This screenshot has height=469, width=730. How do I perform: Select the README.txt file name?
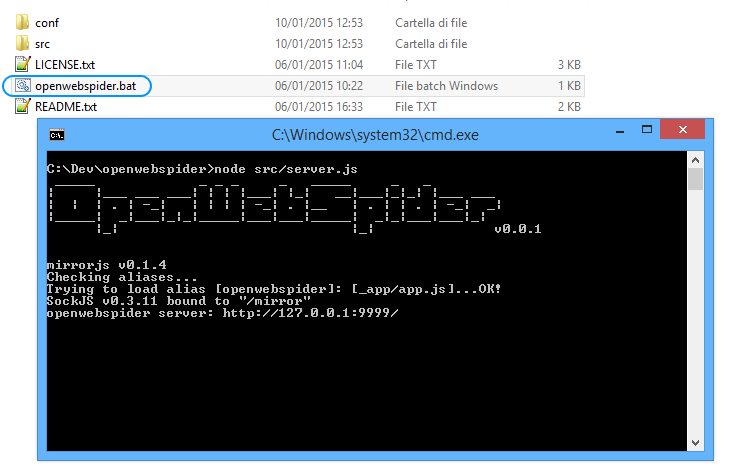tap(66, 107)
